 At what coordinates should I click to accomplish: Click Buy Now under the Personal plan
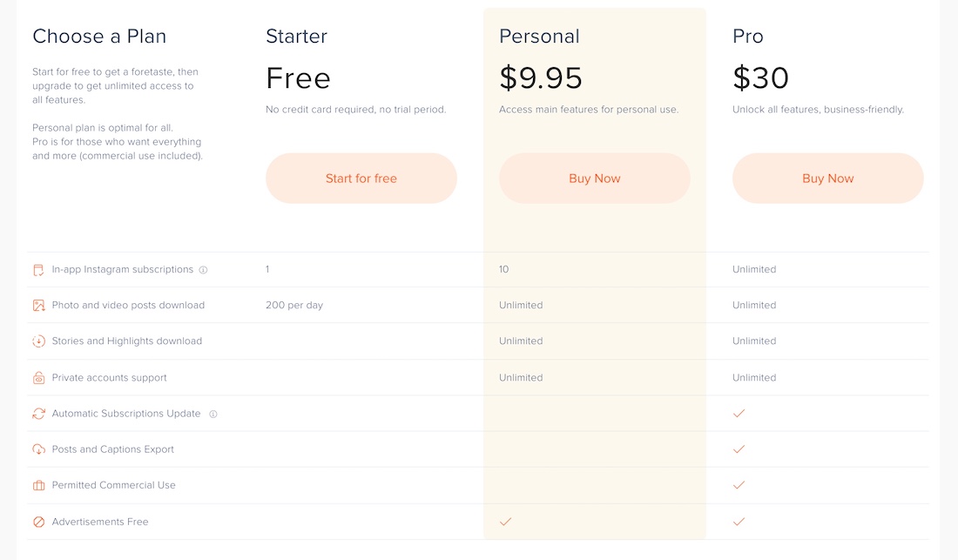tap(595, 179)
